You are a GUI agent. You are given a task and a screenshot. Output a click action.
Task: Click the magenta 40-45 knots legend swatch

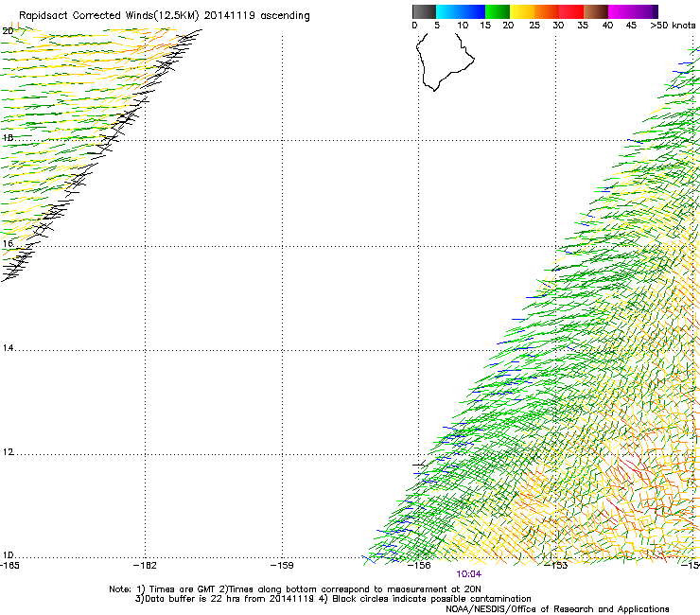(621, 11)
